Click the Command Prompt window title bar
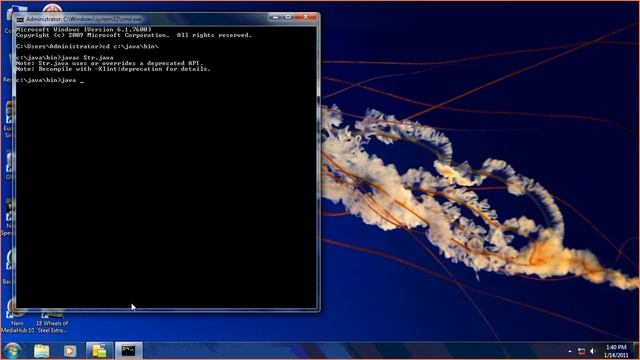The image size is (640, 360). coord(167,19)
